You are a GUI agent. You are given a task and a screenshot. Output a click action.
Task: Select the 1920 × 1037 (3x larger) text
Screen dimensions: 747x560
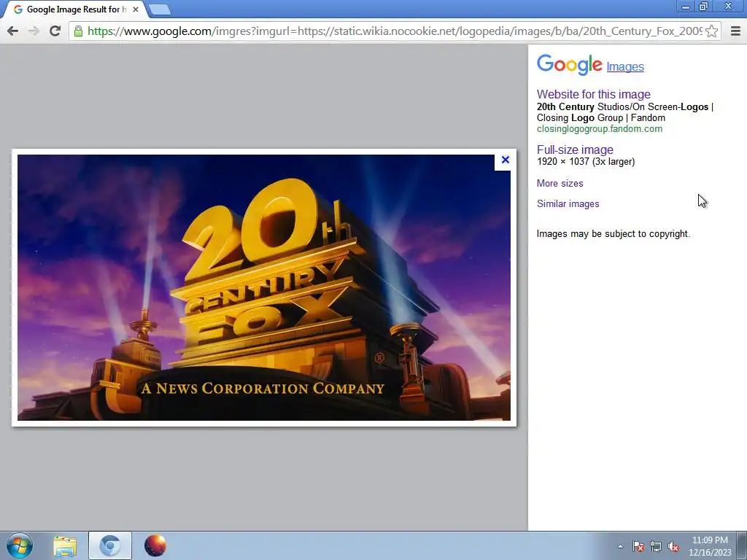(586, 161)
